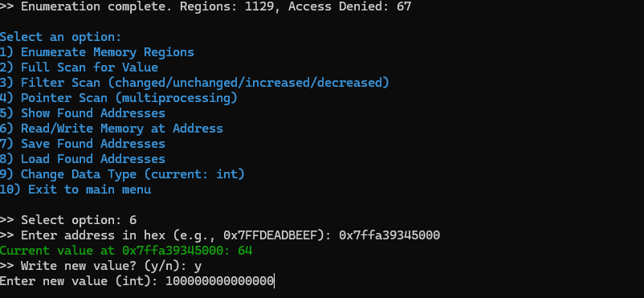
Task: Click the 'Select an option:' heading
Action: (x=61, y=37)
